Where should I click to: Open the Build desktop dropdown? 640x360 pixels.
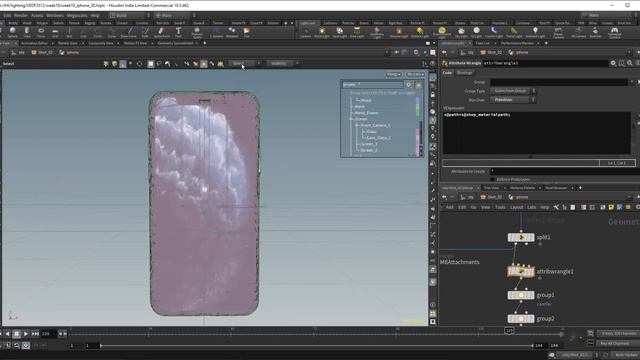(130, 15)
